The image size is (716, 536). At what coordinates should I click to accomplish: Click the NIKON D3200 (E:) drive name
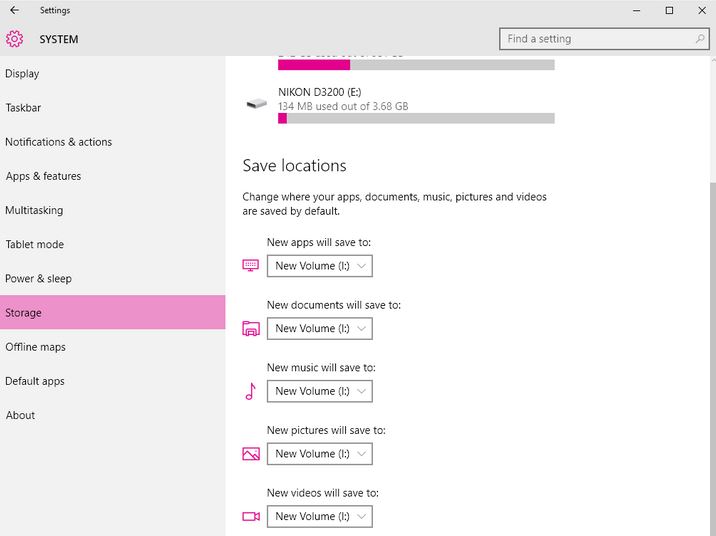point(320,92)
